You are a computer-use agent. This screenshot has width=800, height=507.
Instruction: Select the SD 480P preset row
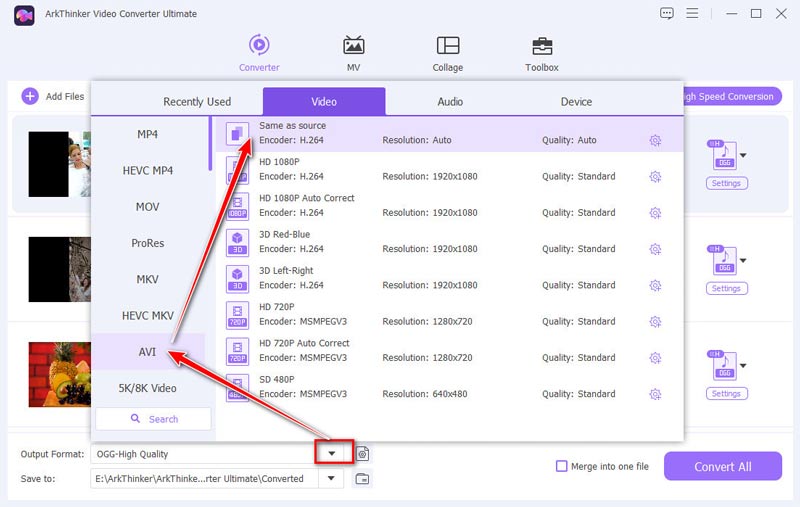click(x=449, y=387)
